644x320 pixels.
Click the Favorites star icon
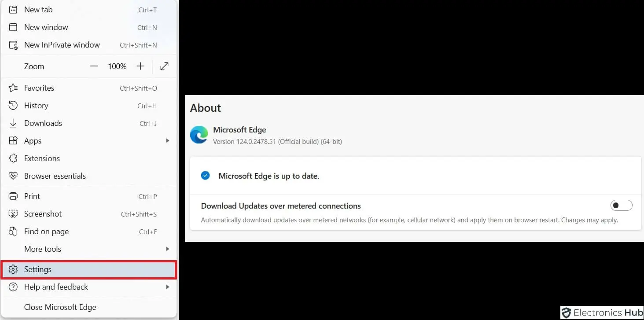coord(13,88)
